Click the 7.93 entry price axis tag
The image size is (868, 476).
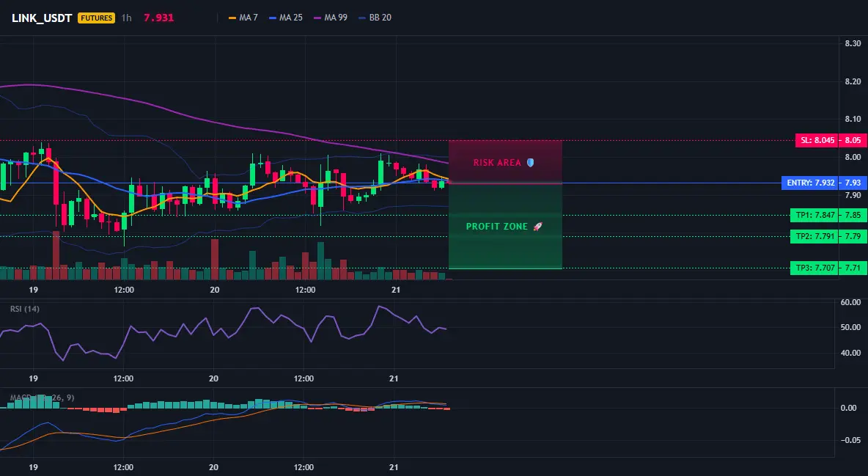(x=853, y=183)
